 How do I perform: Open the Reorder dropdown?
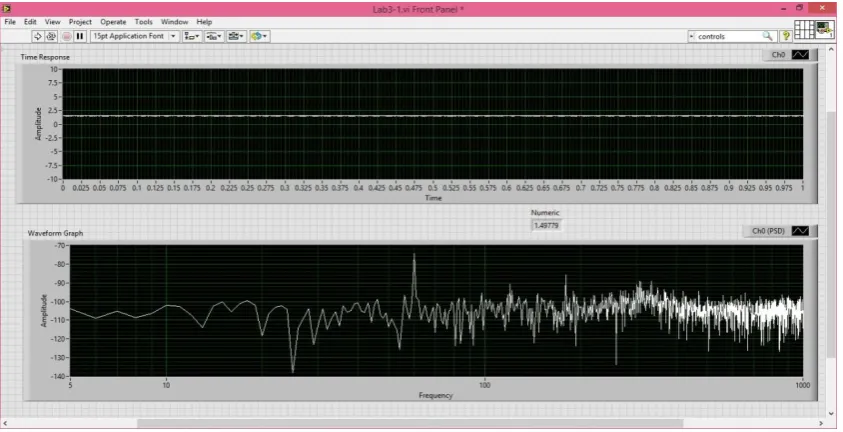click(x=259, y=37)
